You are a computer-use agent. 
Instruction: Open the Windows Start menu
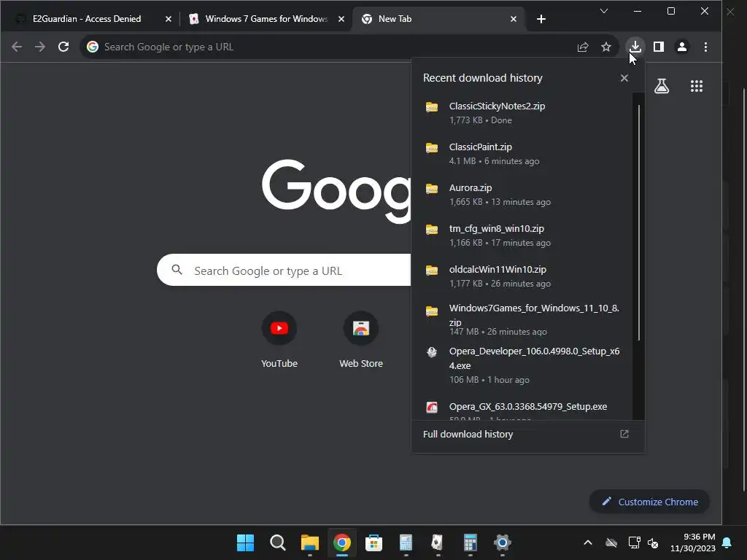245,542
